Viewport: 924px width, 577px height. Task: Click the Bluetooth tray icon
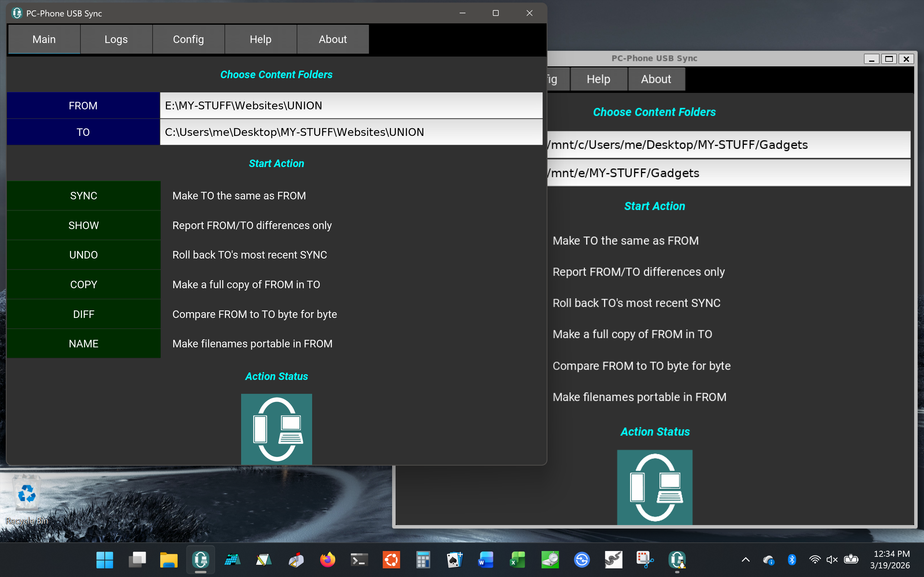point(791,560)
